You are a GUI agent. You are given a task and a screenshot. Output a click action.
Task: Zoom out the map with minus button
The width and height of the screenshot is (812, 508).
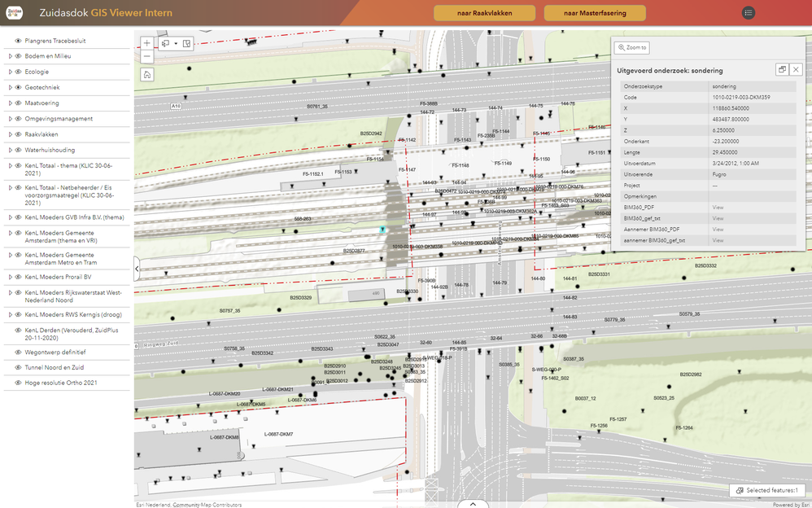(147, 56)
